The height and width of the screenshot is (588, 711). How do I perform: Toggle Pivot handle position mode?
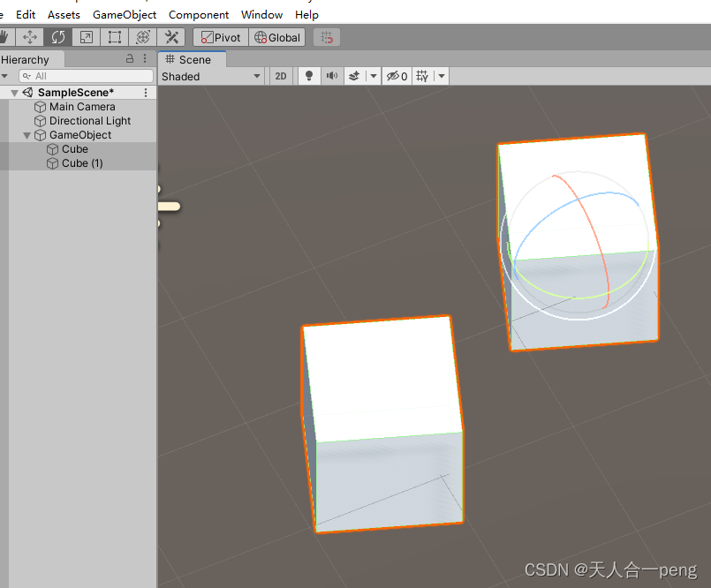[219, 37]
